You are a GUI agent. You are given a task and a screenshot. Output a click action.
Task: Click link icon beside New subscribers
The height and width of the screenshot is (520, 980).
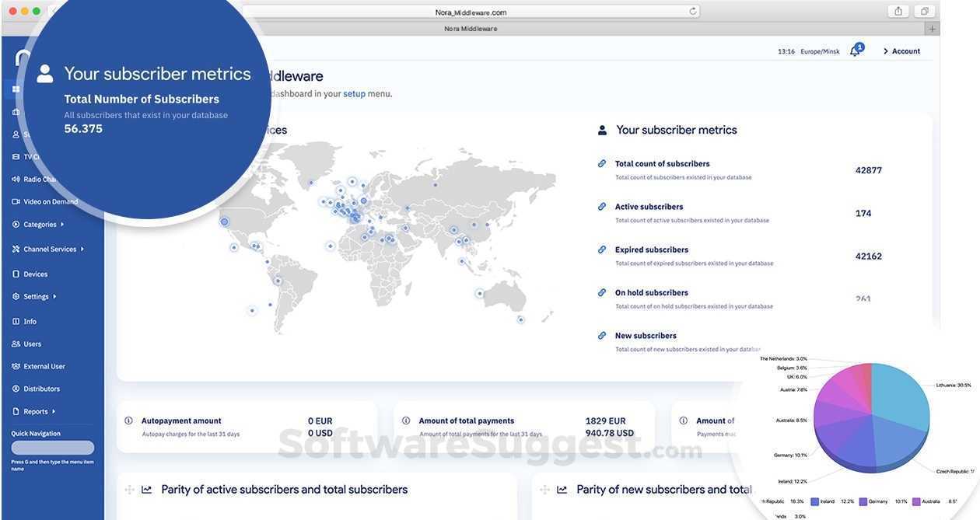coord(602,336)
